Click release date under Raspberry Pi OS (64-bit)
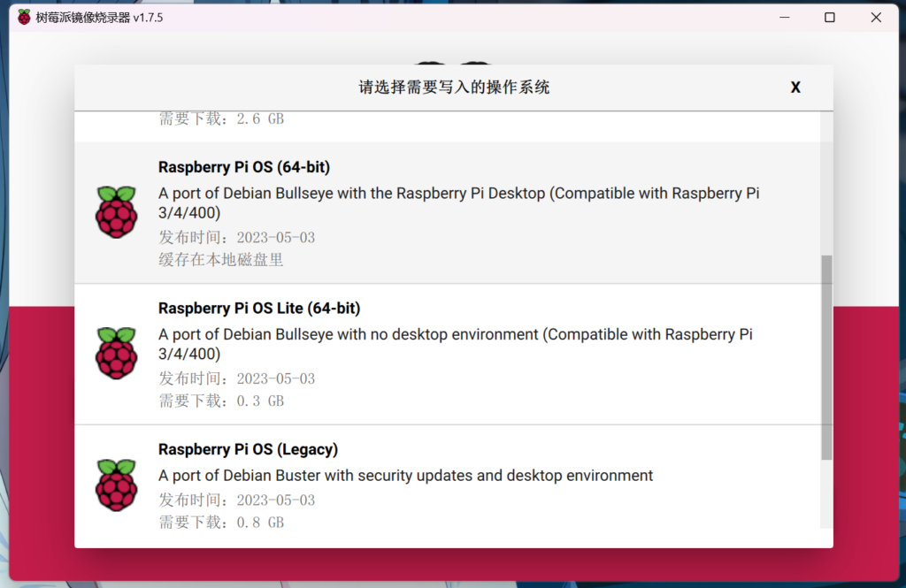The height and width of the screenshot is (588, 906). click(237, 237)
